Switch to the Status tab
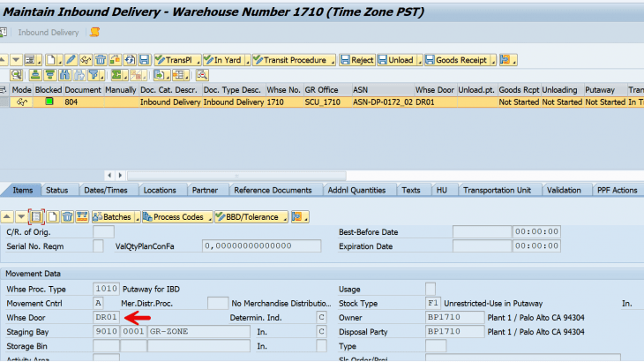The height and width of the screenshot is (362, 644). pos(56,190)
